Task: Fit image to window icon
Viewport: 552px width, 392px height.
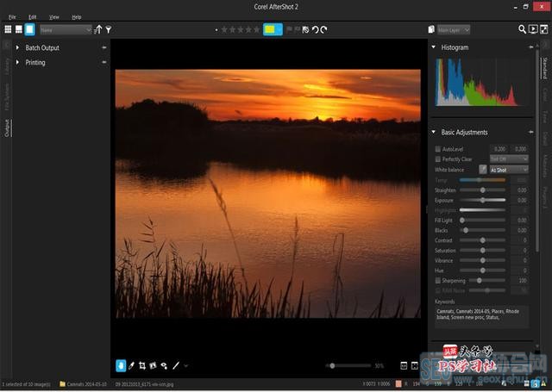Action: (415, 366)
